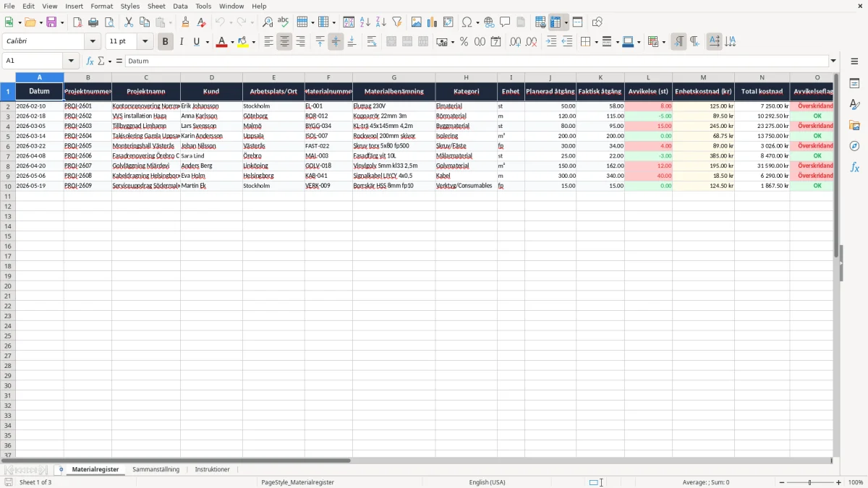Toggle the AutoFilter funnel
The width and height of the screenshot is (868, 488).
tap(397, 22)
